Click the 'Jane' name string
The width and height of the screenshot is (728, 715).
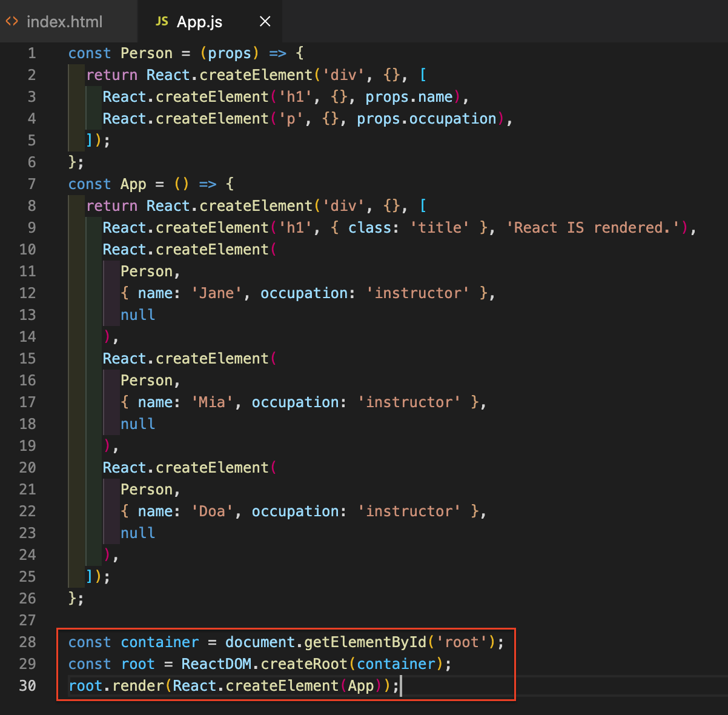216,293
